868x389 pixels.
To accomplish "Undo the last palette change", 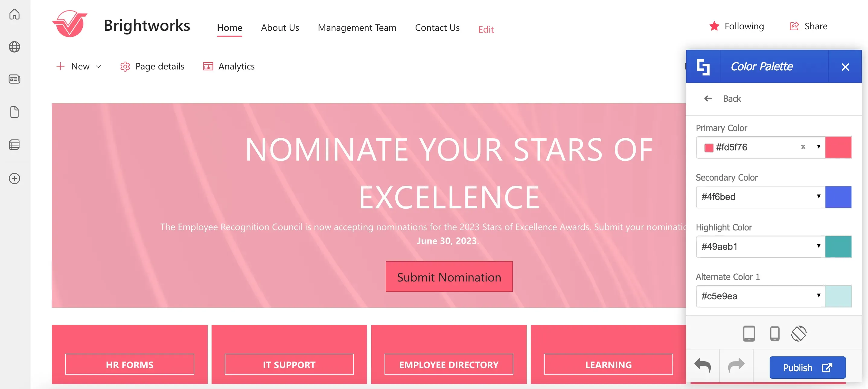I will 703,366.
